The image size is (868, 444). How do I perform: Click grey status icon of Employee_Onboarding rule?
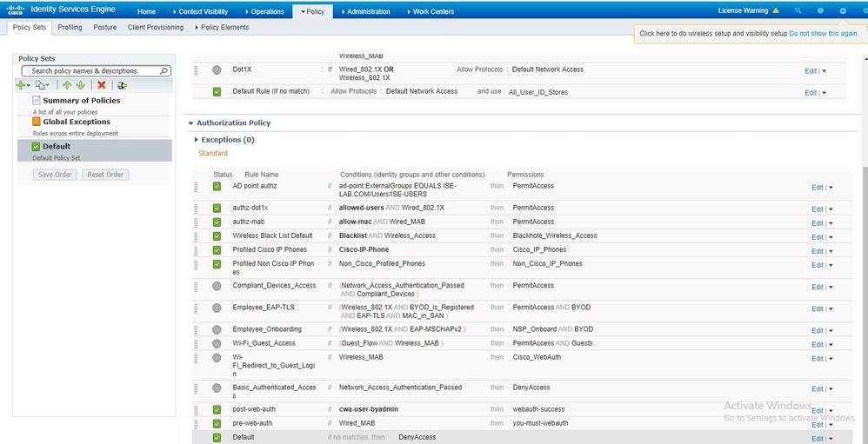click(217, 329)
